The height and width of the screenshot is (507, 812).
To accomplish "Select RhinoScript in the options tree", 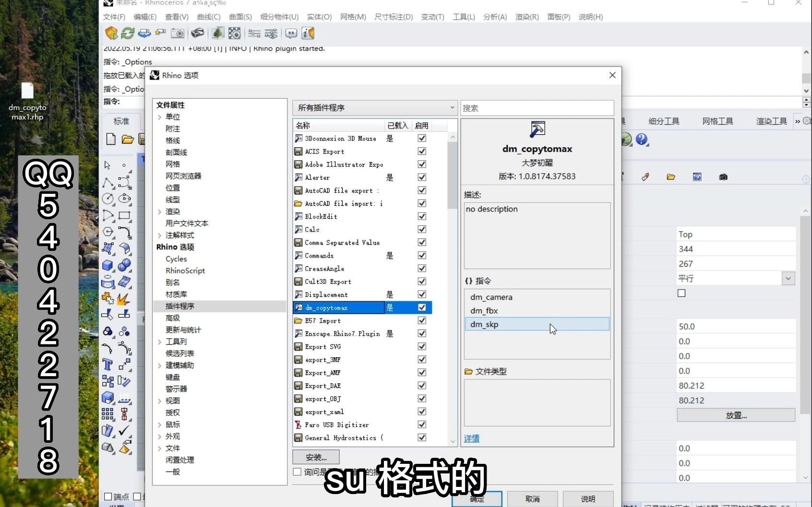I will tap(185, 271).
